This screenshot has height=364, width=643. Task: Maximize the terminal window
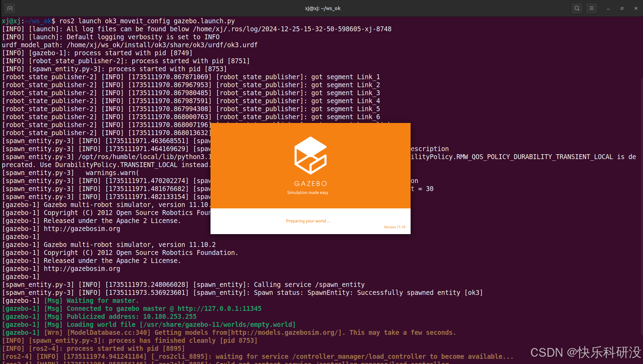click(622, 8)
